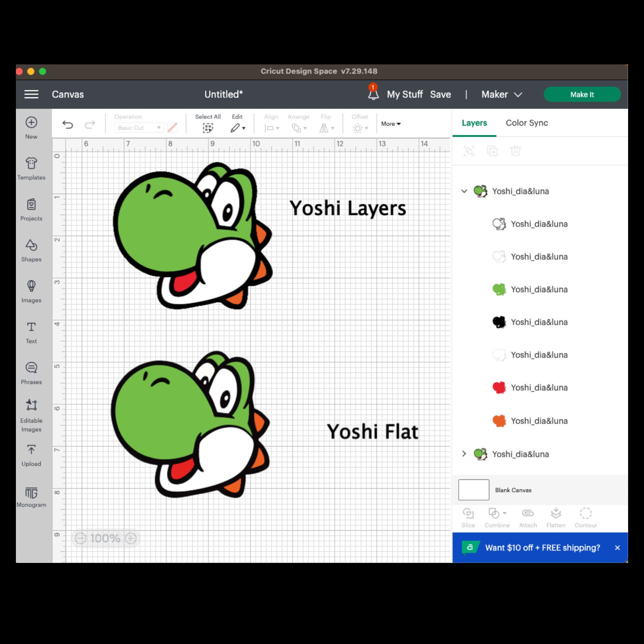Click the Untitled* project name
This screenshot has width=644, height=644.
point(223,94)
